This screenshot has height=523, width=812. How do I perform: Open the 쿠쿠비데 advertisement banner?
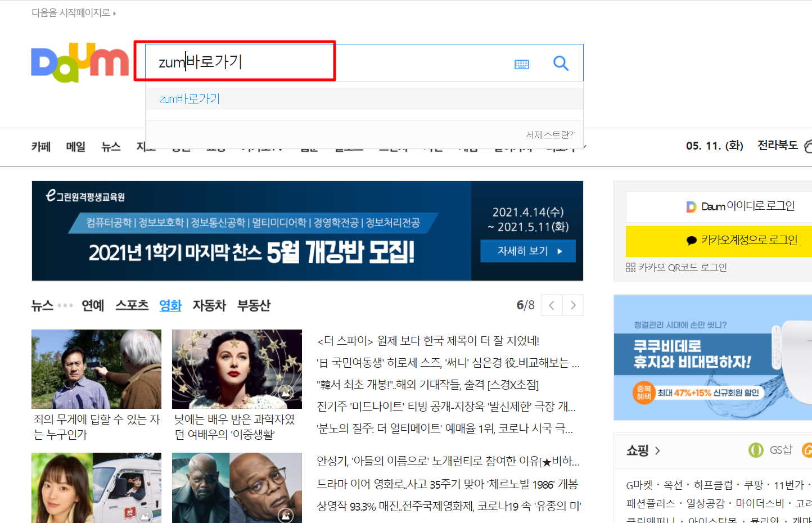click(x=712, y=358)
